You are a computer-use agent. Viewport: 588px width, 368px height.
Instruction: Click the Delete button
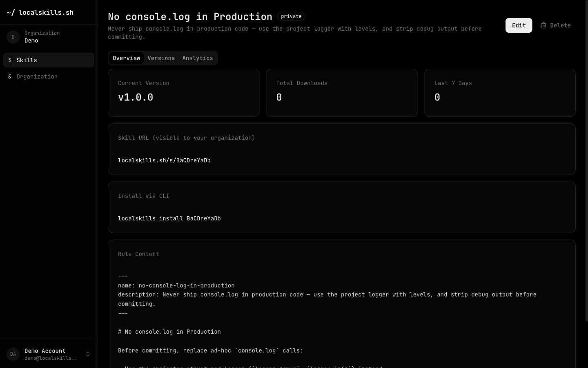click(556, 25)
